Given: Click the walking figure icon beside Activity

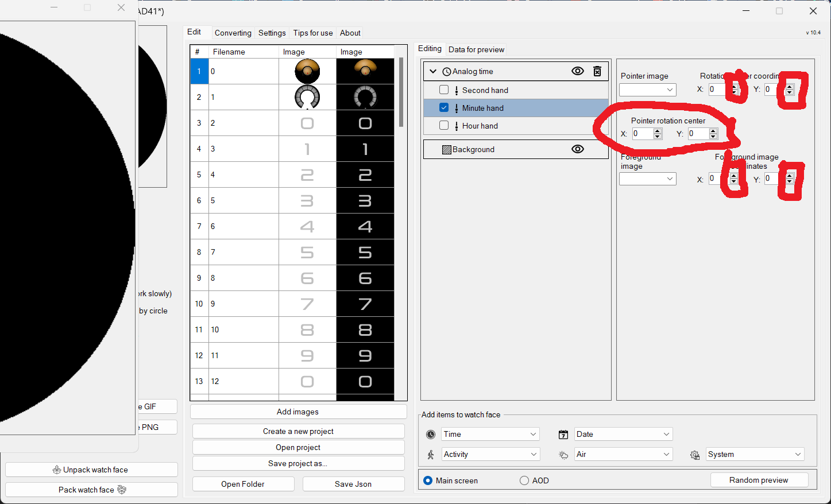Looking at the screenshot, I should click(x=431, y=455).
